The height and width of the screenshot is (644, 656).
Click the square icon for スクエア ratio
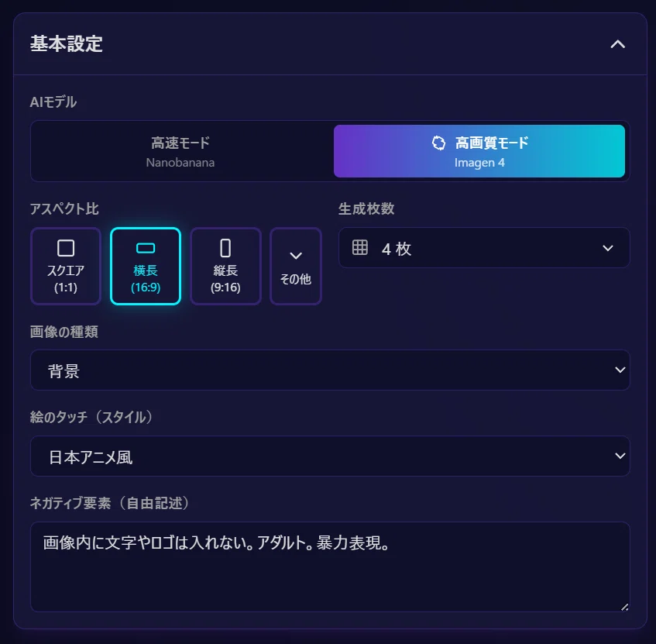pyautogui.click(x=66, y=248)
